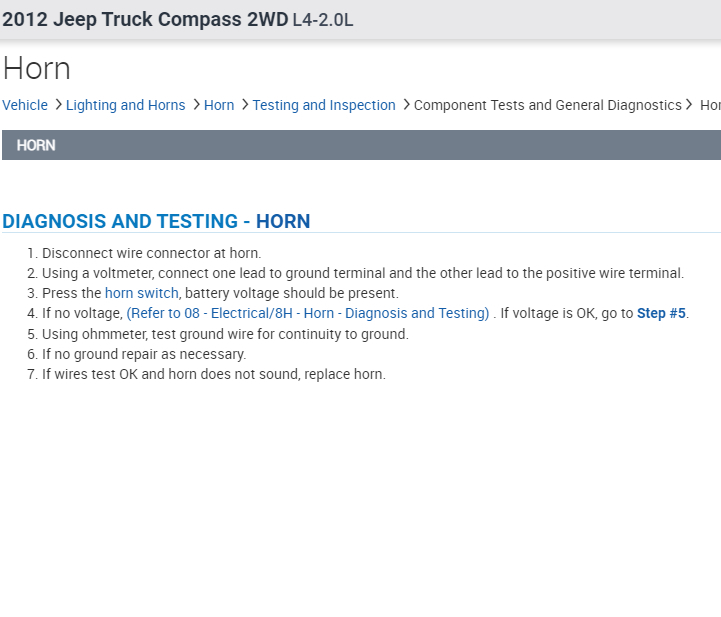Click the Disconnect wire connector step text
Screen dimensions: 721x617
click(x=151, y=253)
